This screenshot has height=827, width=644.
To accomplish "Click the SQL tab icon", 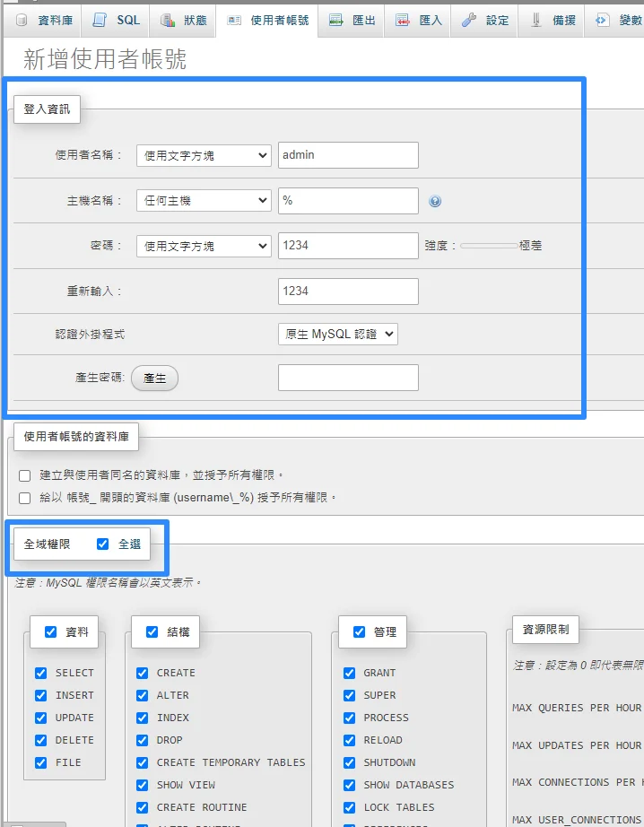I will click(100, 20).
